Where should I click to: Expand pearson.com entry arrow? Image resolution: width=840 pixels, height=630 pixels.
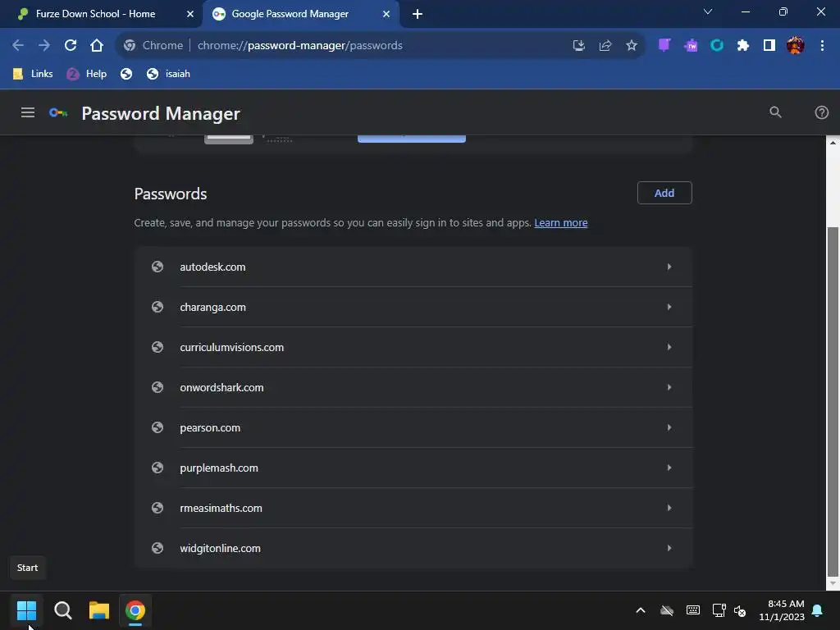click(x=669, y=427)
